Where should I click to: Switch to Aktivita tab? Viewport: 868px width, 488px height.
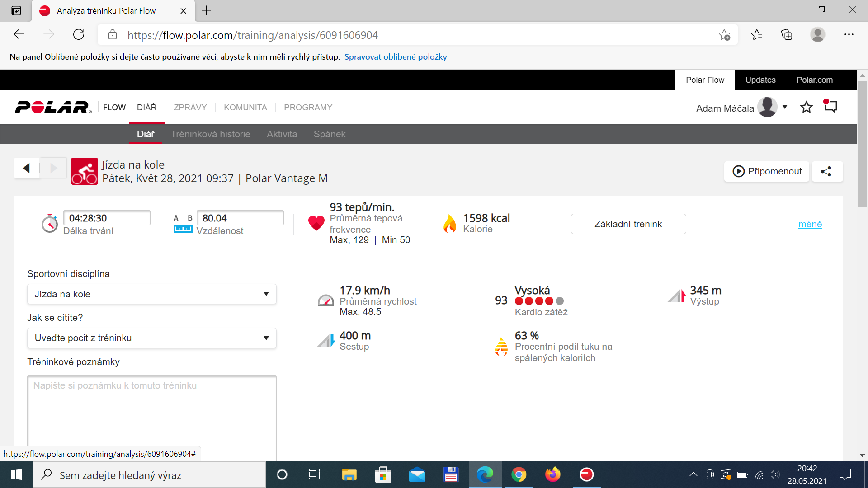tap(282, 134)
